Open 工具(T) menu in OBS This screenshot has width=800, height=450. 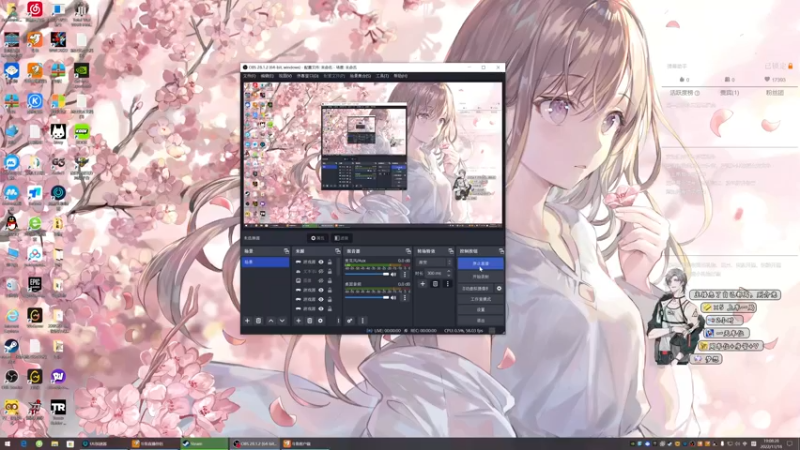click(382, 76)
